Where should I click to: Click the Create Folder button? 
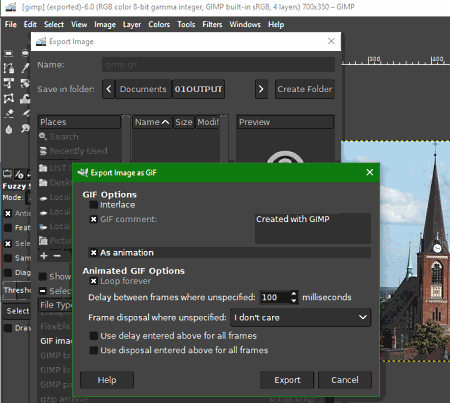pos(305,89)
